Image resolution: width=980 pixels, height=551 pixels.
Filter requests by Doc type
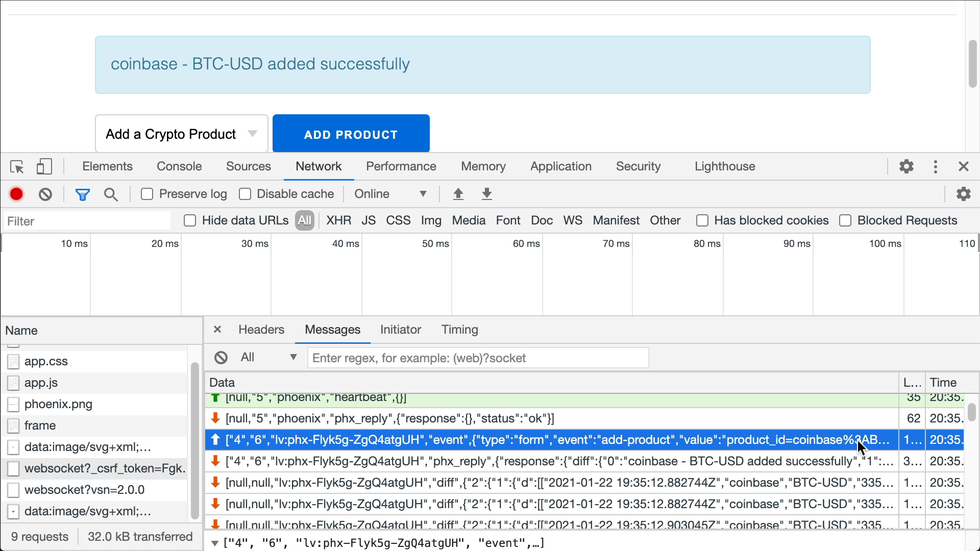542,220
